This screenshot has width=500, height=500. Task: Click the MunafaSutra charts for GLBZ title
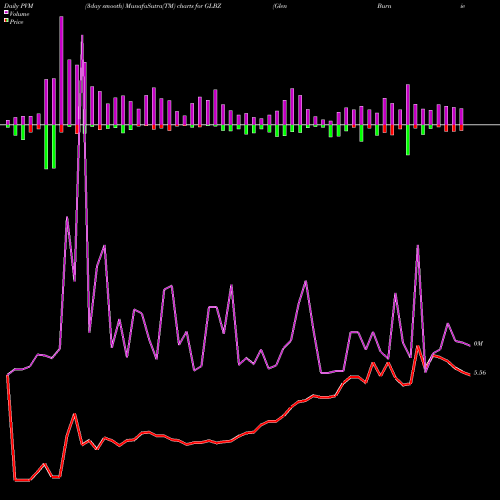(x=153, y=6)
